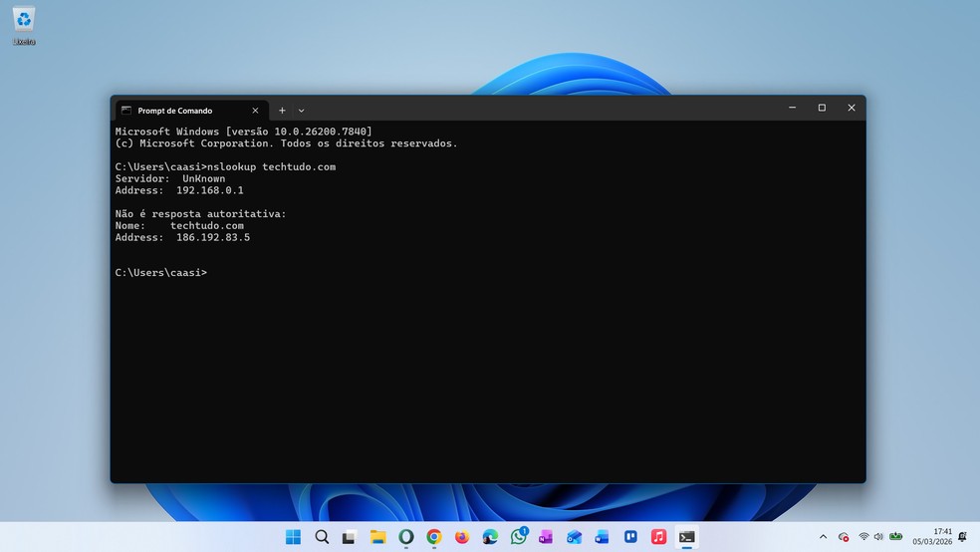Open WhatsApp from the taskbar
The height and width of the screenshot is (552, 980).
click(x=518, y=537)
